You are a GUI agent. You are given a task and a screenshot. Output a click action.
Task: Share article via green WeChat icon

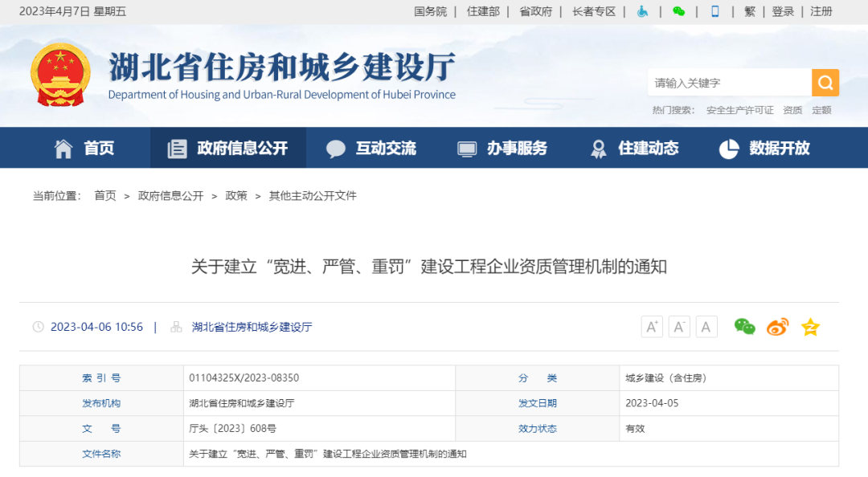745,327
